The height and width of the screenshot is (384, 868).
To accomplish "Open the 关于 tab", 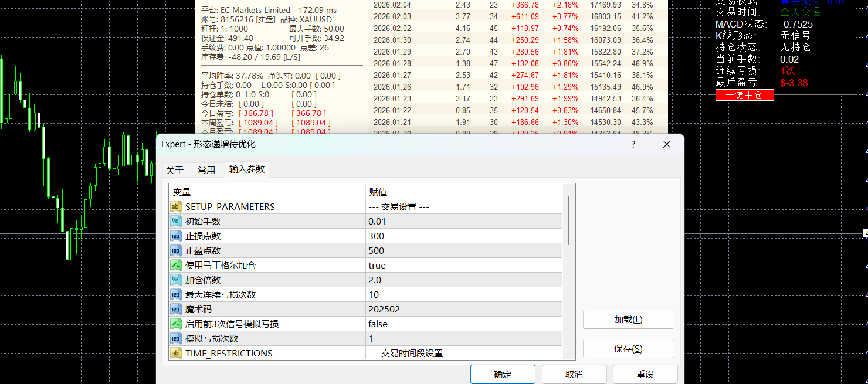I will [x=175, y=170].
